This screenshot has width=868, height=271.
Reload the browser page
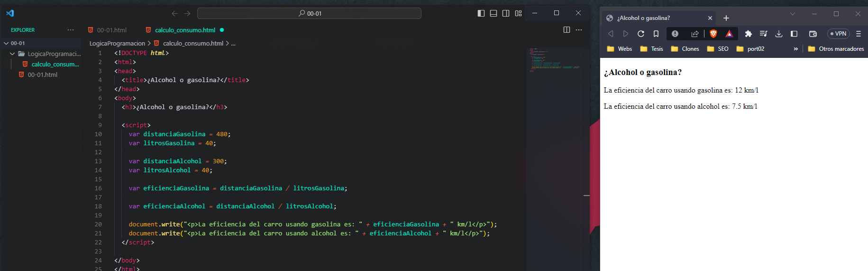coord(641,34)
